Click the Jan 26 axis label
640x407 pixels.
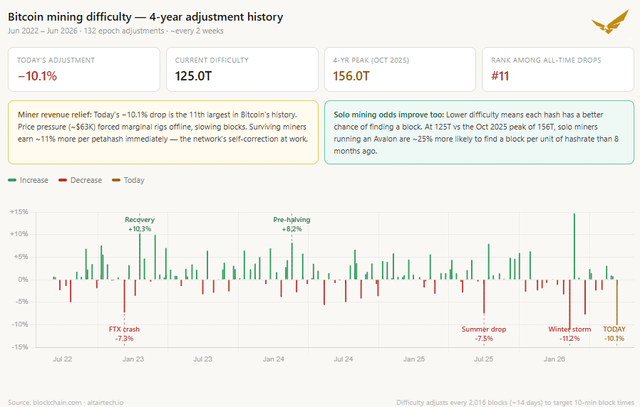tap(554, 359)
